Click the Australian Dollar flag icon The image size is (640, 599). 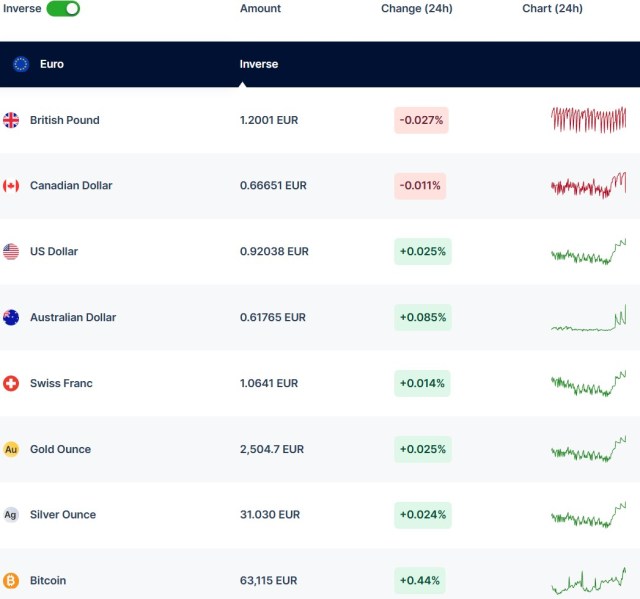tap(11, 318)
